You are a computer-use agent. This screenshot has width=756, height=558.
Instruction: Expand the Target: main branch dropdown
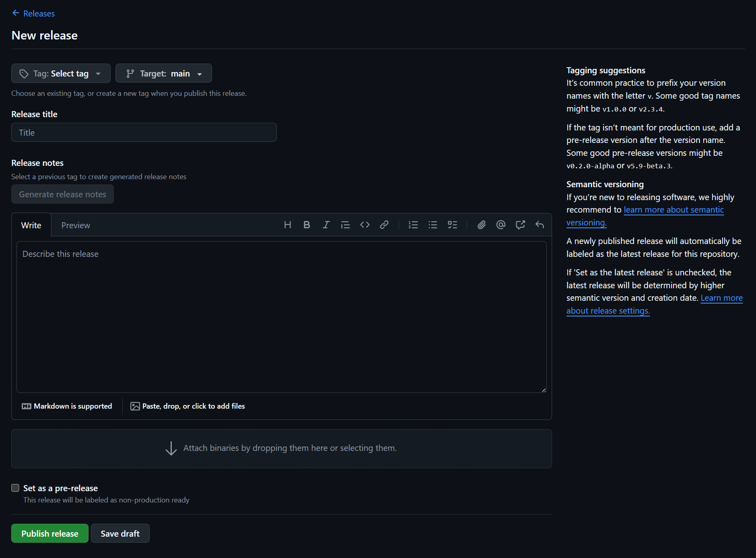[164, 74]
